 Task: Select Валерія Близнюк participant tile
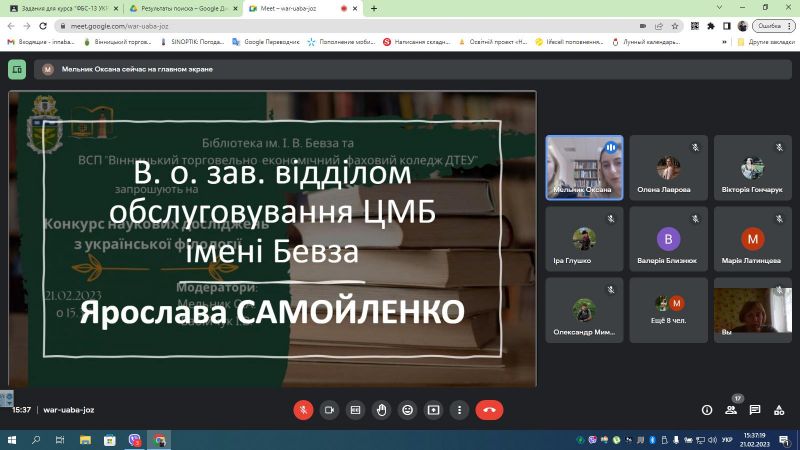[x=668, y=239]
